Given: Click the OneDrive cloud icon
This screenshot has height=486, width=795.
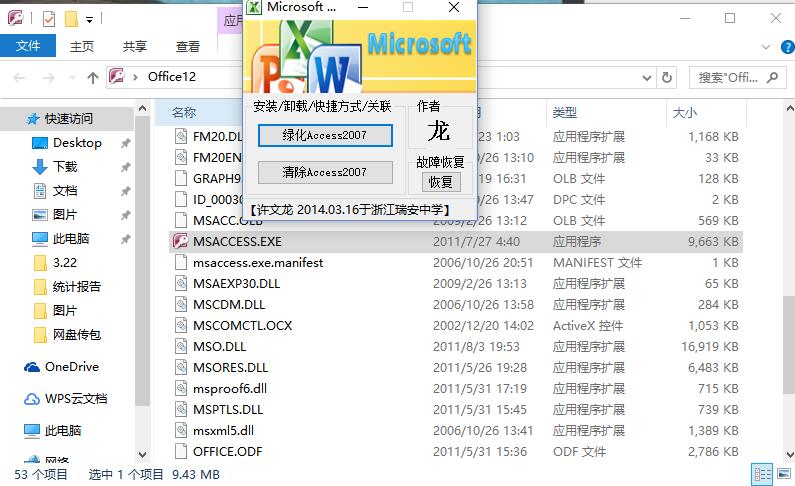Looking at the screenshot, I should click(x=32, y=367).
